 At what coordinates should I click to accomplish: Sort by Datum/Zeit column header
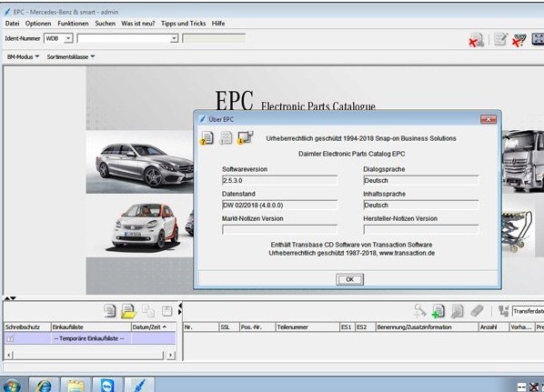[154, 327]
